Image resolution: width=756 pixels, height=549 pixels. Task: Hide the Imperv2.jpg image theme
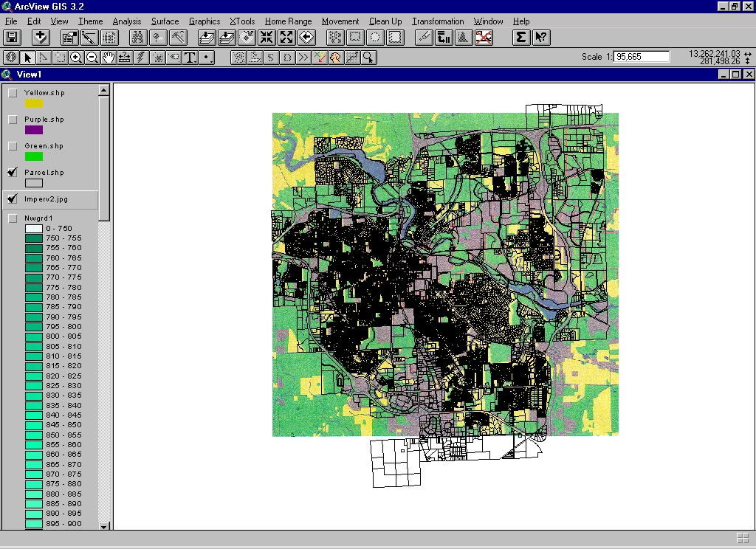[x=13, y=199]
